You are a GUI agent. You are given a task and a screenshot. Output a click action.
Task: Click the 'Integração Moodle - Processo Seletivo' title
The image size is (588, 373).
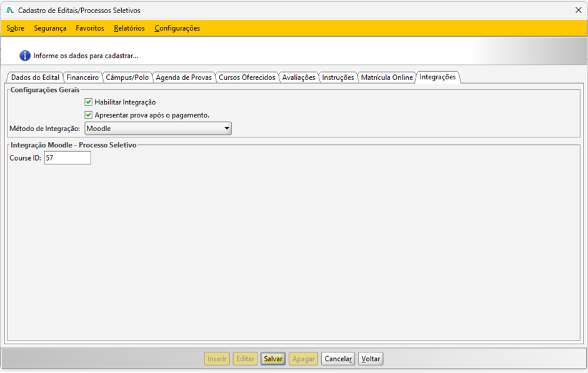click(74, 145)
